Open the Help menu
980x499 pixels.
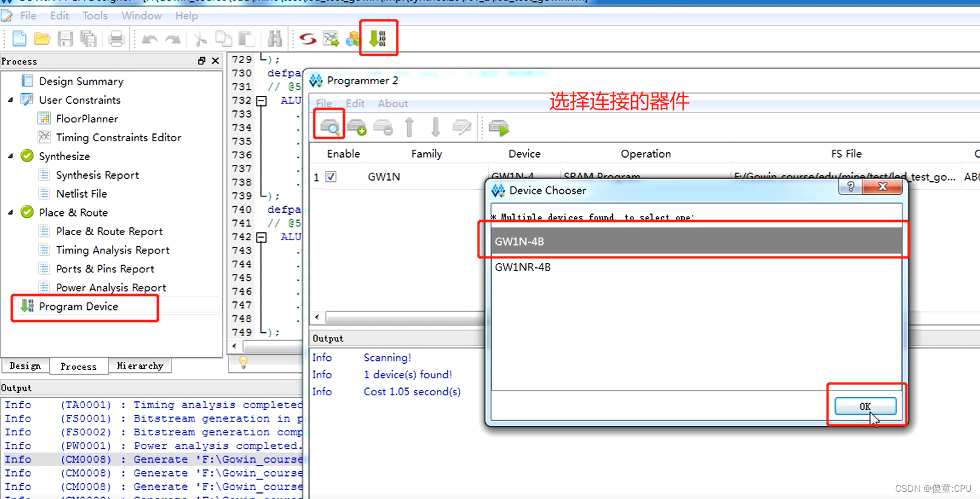pos(187,15)
